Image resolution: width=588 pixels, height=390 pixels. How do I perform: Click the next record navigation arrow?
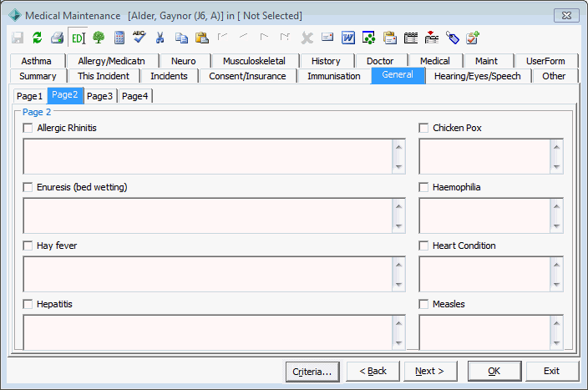click(265, 37)
